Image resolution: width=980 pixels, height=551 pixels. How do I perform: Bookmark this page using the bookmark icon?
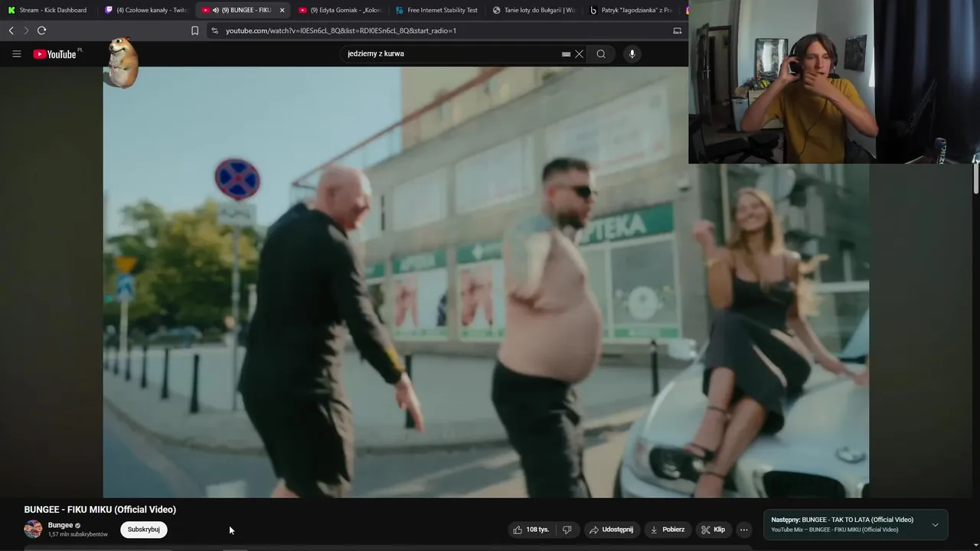coord(194,31)
